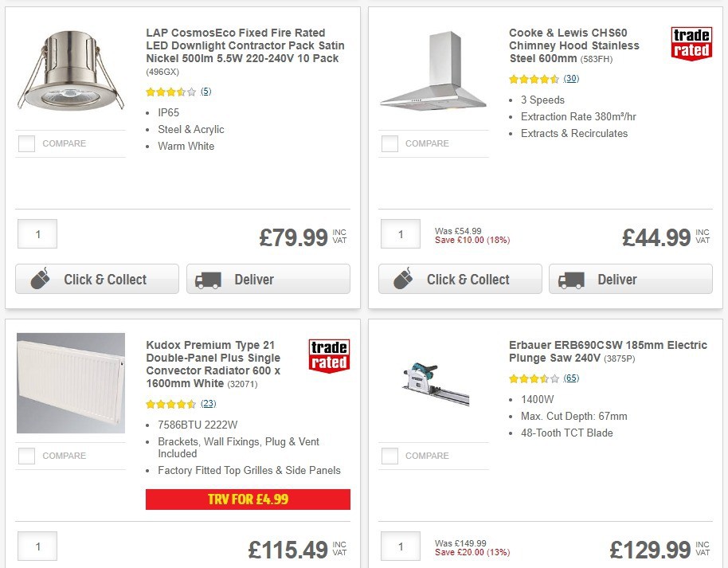
Task: Click the Trade Rated badge on chimney hood
Action: tap(691, 44)
